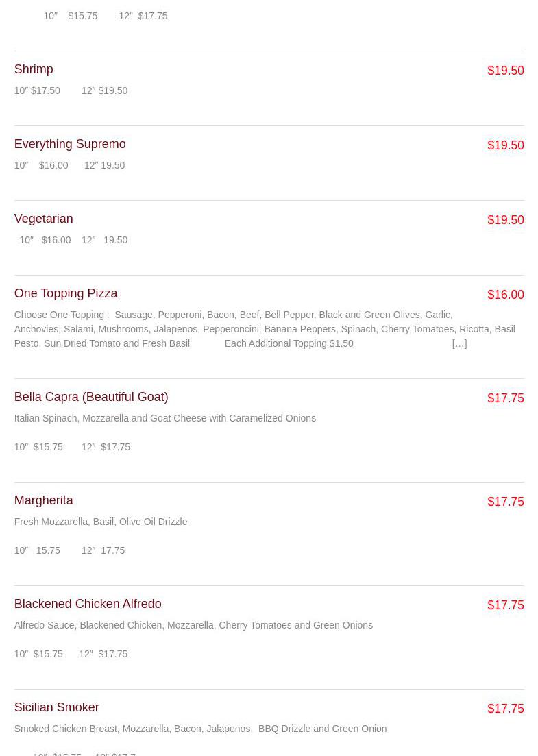Click Margherita's $17.75 right-side price
Viewport: 538px width, 756px height.
click(x=506, y=502)
